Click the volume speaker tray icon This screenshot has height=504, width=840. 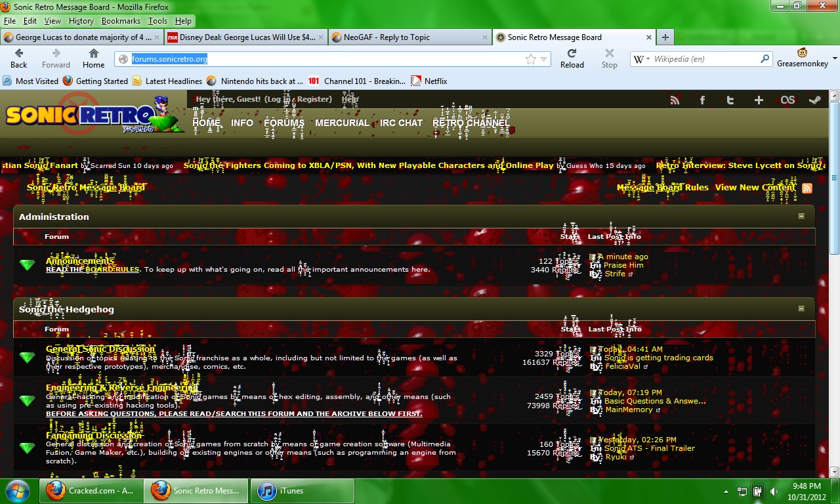coord(774,491)
